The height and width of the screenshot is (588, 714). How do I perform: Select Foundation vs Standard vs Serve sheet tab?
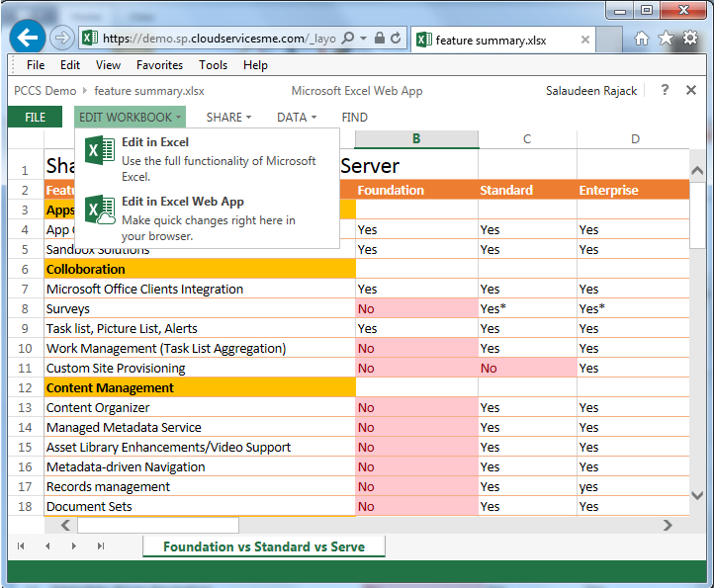(x=264, y=546)
